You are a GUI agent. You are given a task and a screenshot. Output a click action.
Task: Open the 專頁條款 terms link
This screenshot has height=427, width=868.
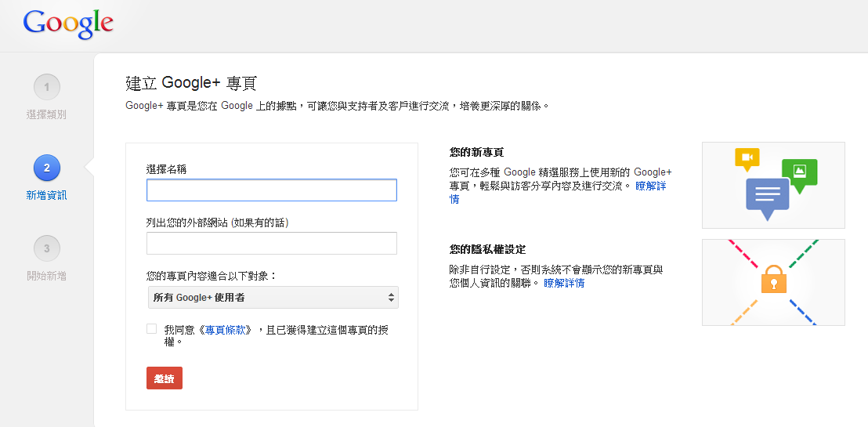pos(228,330)
